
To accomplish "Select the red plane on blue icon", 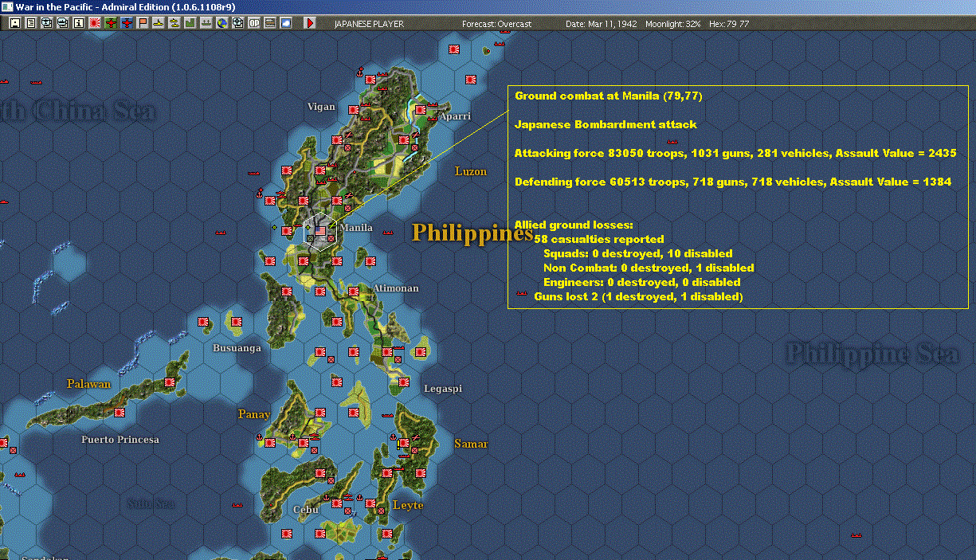I will (127, 23).
